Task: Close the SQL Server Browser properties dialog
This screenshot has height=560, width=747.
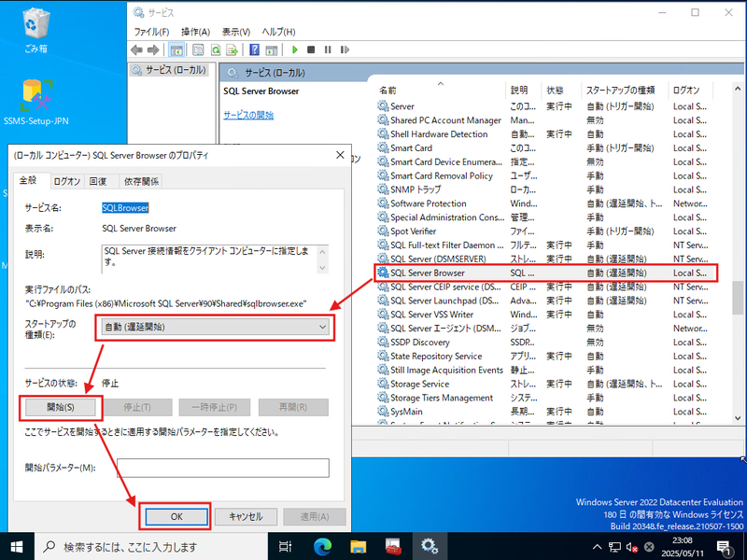Action: (340, 155)
